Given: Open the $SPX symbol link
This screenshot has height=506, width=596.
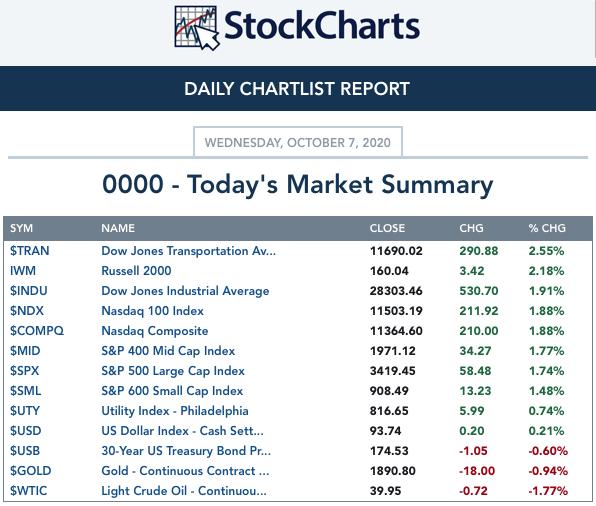Looking at the screenshot, I should 25,371.
